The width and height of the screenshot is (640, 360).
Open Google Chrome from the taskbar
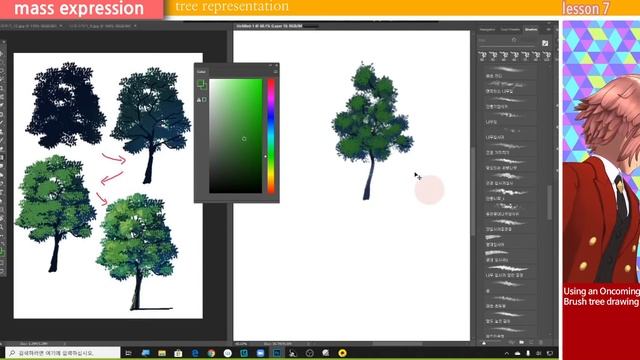[x=211, y=353]
